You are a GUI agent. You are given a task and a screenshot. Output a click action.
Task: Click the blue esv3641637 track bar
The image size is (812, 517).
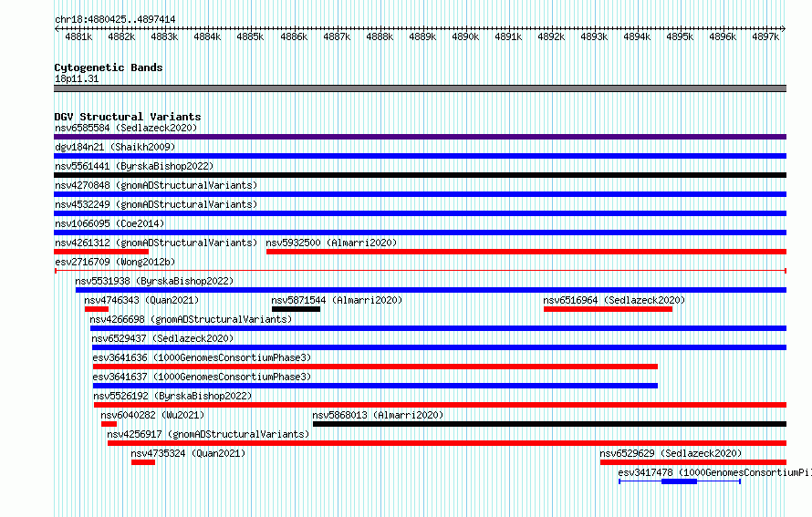click(376, 386)
